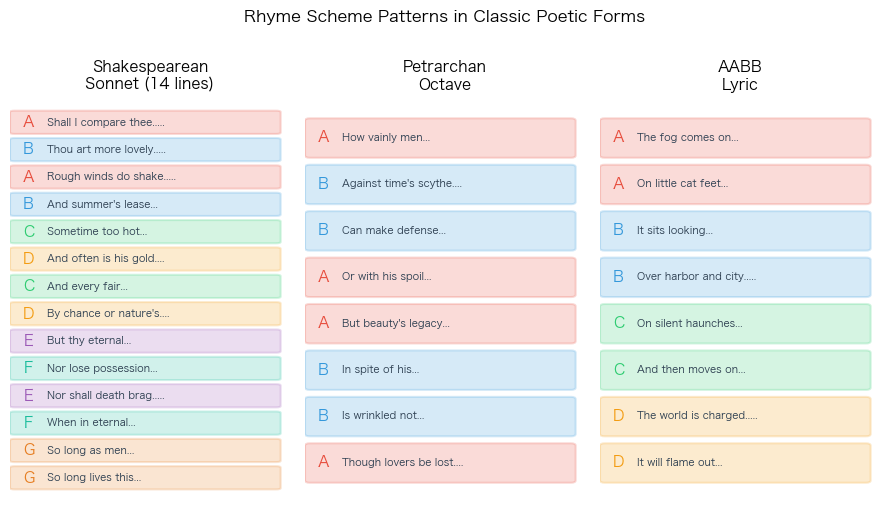Click the 'So long lives this' line
The image size is (889, 509).
coord(146,477)
